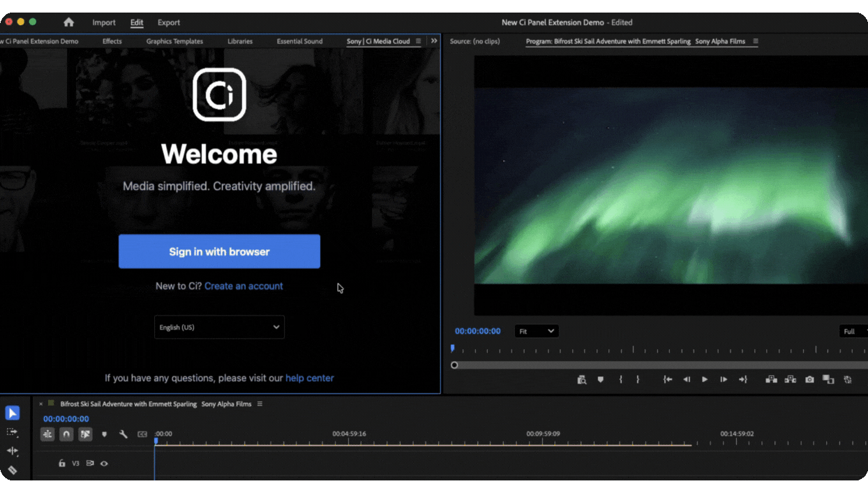Viewport: 868px width, 493px height.
Task: Click Program monitor zoom scroll bar handle
Action: point(454,365)
